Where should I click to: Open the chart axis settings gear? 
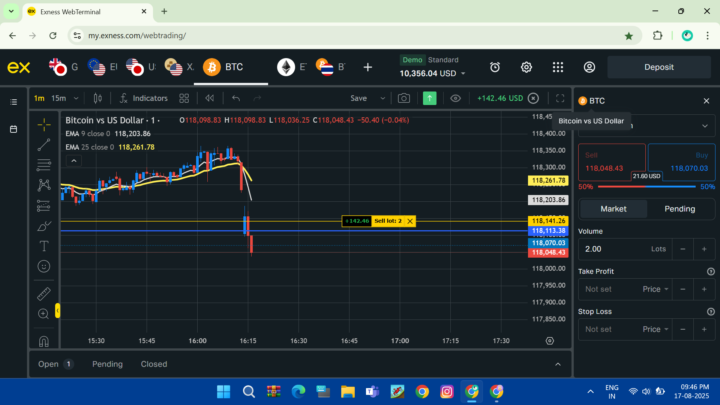550,341
